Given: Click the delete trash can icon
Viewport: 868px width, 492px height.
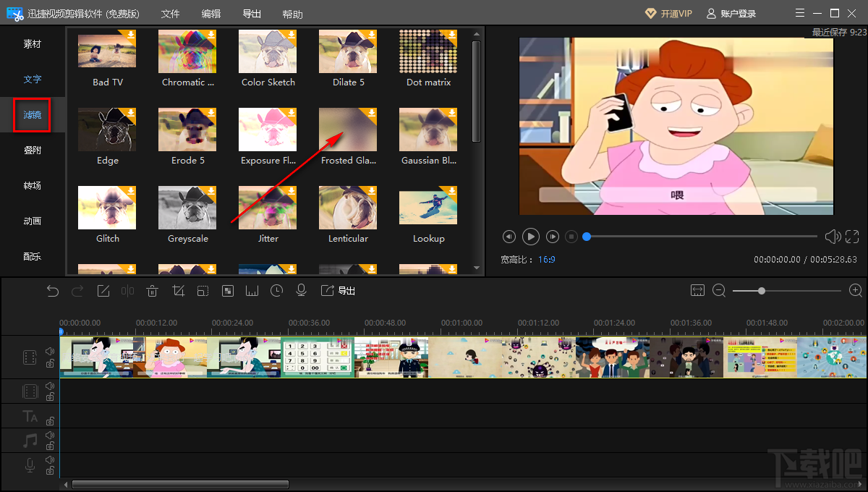Looking at the screenshot, I should (x=152, y=291).
